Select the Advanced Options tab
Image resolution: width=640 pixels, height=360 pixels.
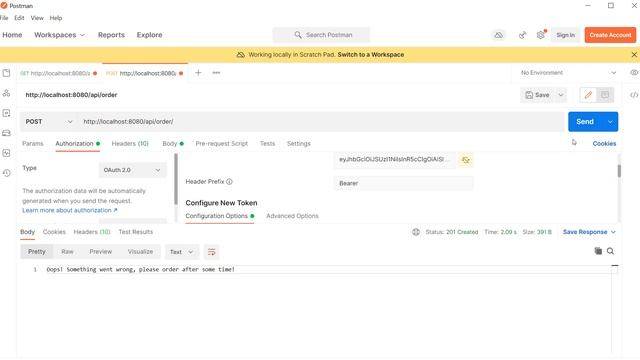pos(292,216)
